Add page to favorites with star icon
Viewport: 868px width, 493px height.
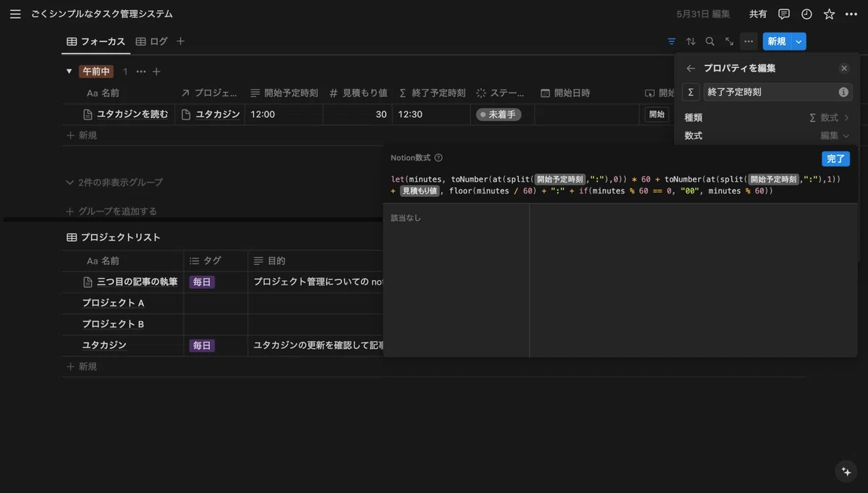pos(829,14)
